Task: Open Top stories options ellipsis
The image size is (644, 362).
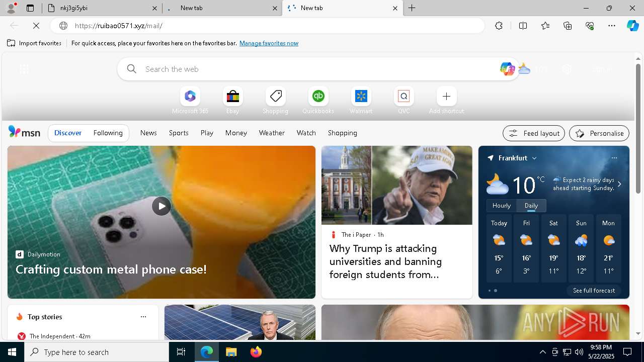Action: click(143, 317)
